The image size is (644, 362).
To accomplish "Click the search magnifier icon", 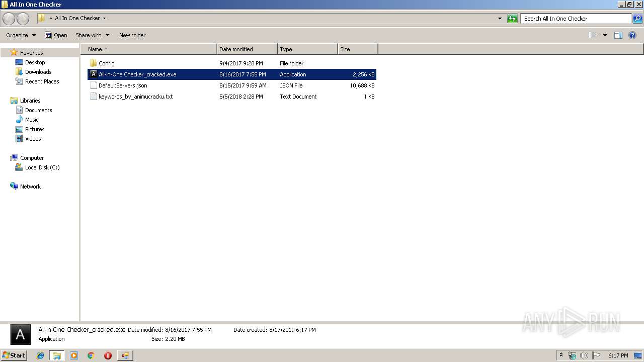I will [x=637, y=19].
